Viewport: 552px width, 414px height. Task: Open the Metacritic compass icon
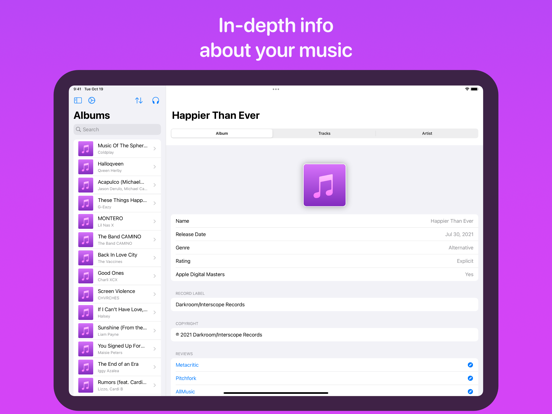click(470, 365)
